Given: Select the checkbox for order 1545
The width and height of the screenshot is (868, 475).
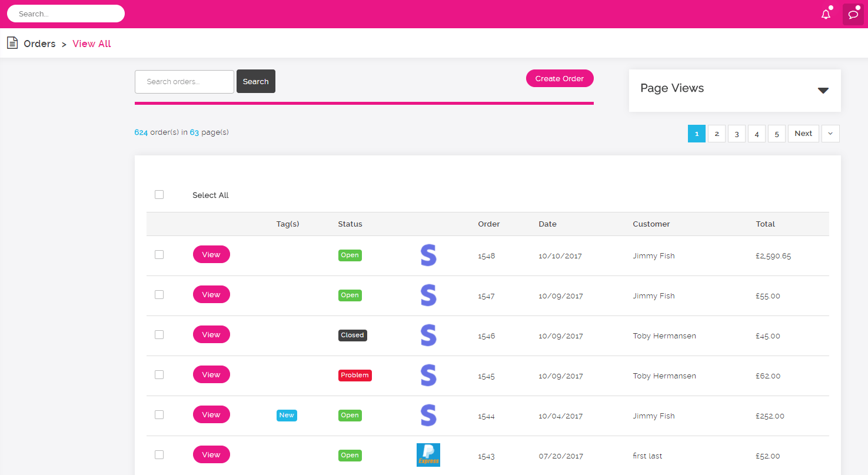Looking at the screenshot, I should point(159,374).
